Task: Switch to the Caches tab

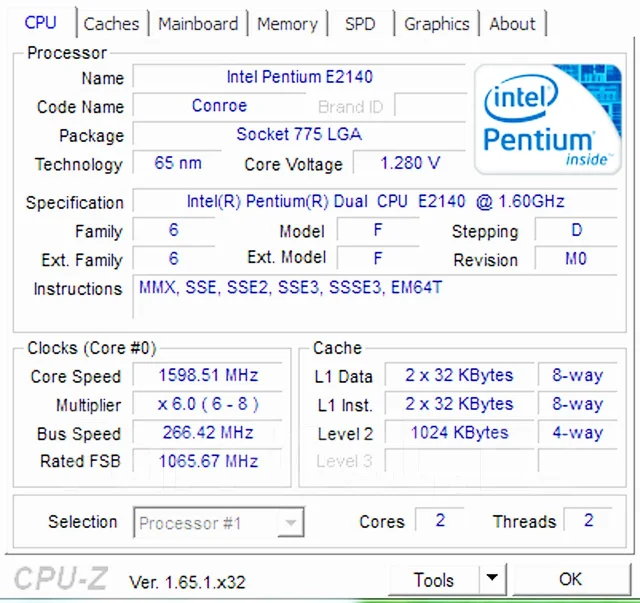Action: click(x=111, y=24)
